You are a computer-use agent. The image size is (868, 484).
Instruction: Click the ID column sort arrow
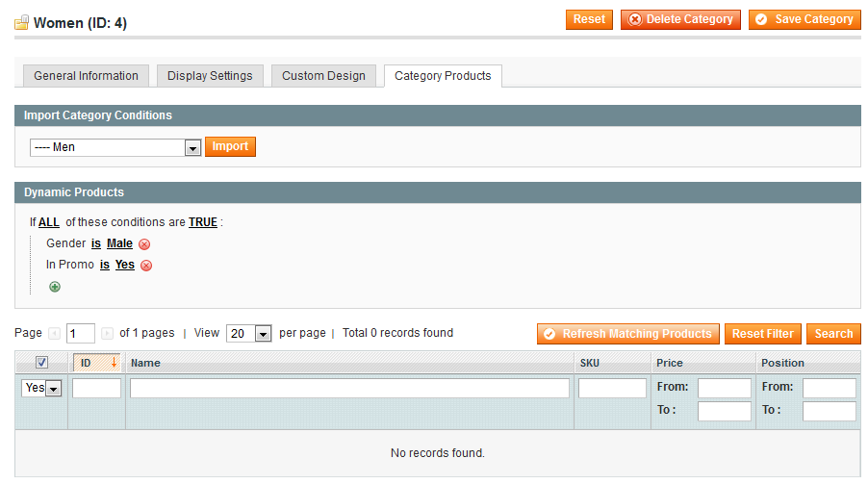tap(114, 363)
